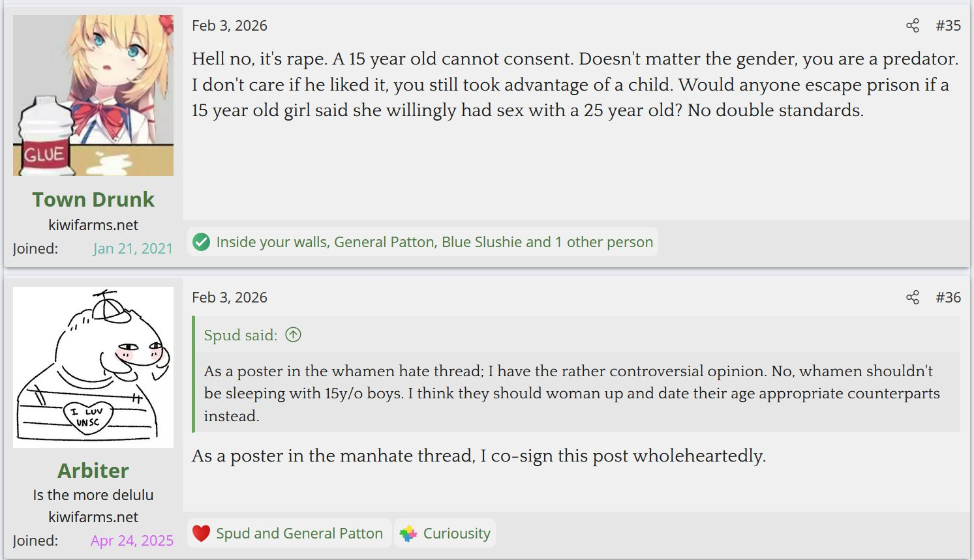Open the #35 post permalink

(948, 25)
